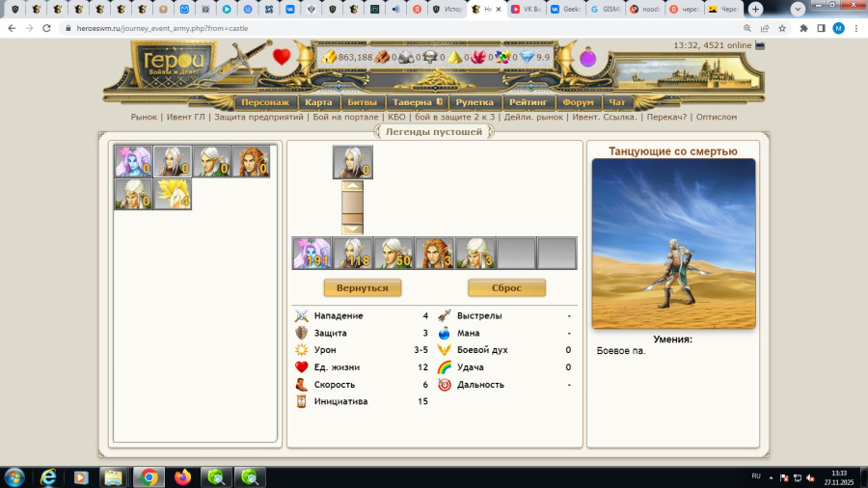868x488 pixels.
Task: Open the Таверна menu
Action: [x=417, y=102]
